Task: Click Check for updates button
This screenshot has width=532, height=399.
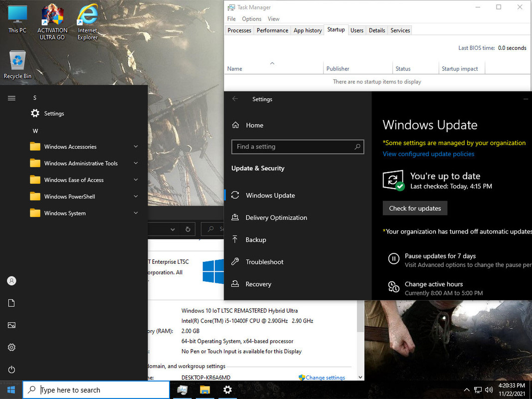Action: tap(415, 208)
